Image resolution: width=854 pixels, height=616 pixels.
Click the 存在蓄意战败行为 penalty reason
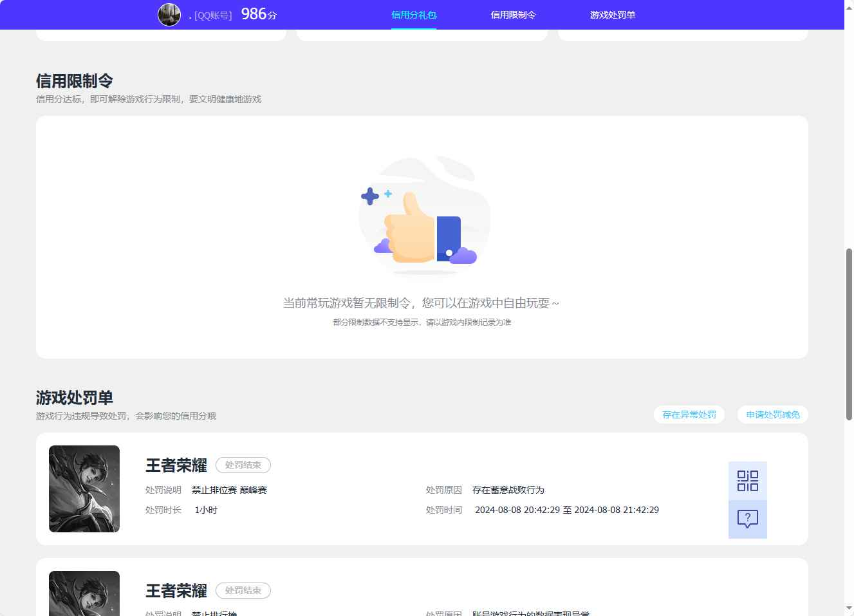[x=508, y=490]
